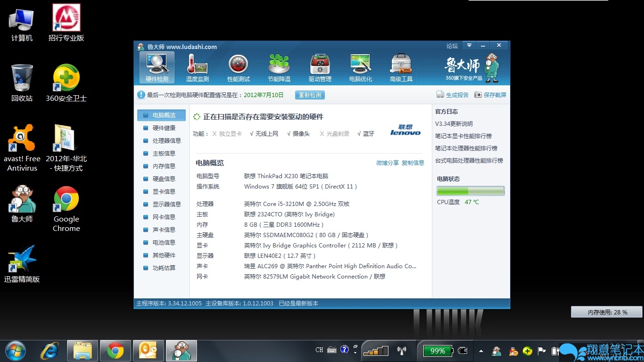644x362 pixels.
Task: Click the wireless signal bars indicator
Action: pos(376,351)
